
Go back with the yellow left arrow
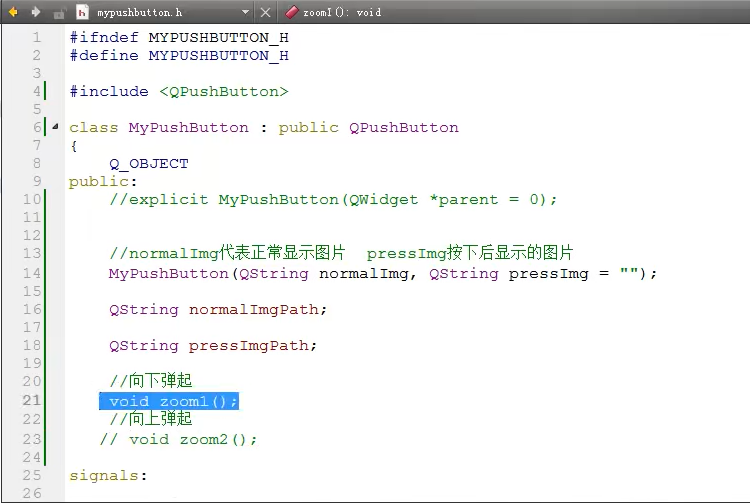click(x=13, y=12)
